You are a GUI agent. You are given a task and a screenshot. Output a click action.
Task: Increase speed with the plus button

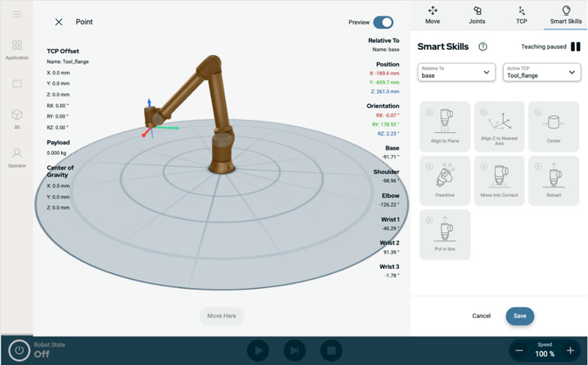[x=570, y=350]
